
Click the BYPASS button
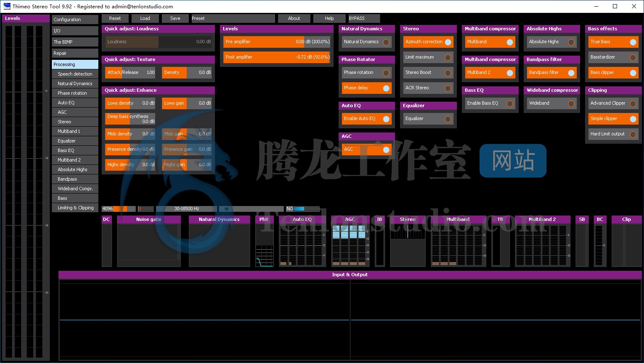[x=363, y=18]
